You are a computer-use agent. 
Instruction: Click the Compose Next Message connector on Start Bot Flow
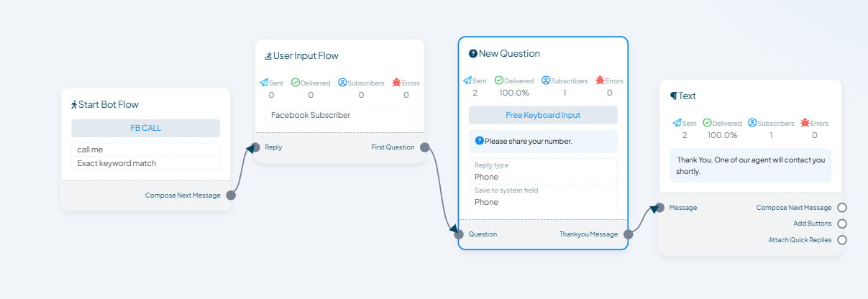click(231, 195)
